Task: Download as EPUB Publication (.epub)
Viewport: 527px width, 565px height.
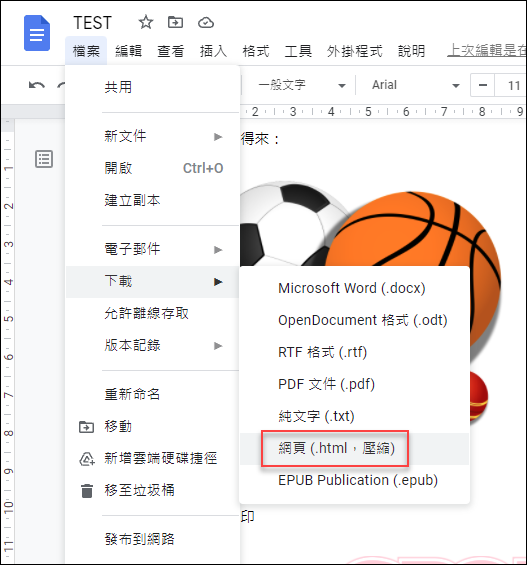Action: pos(354,481)
